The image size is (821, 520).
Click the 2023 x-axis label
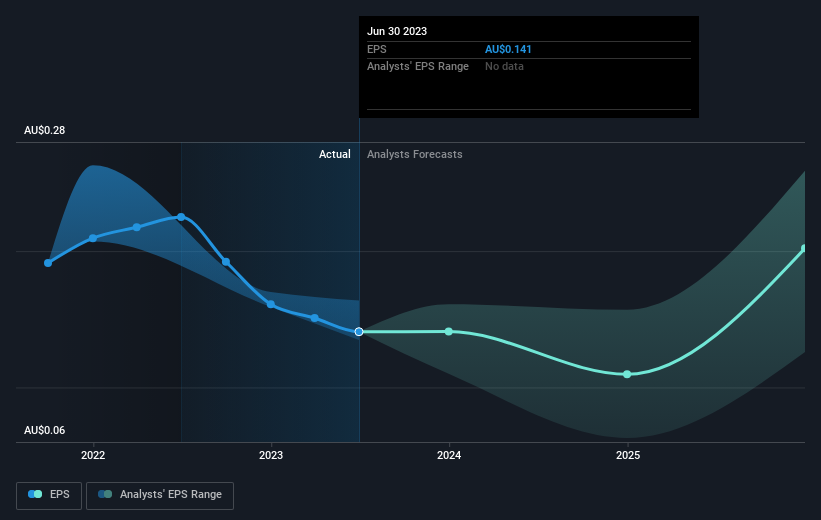[x=271, y=455]
